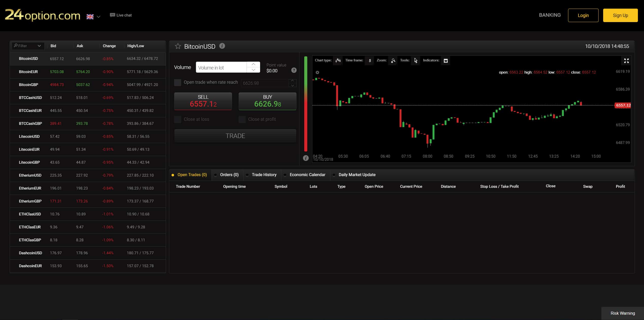
Task: Open the chart zoom tool
Action: 393,60
